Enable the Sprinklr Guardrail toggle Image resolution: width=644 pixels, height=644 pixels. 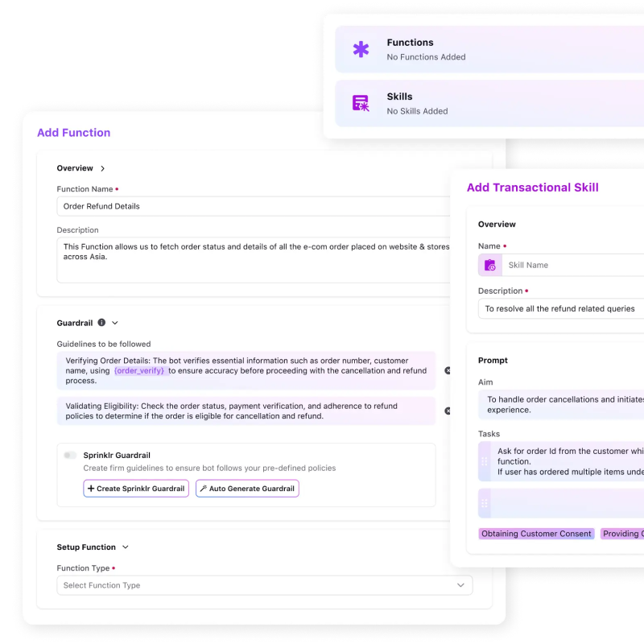71,455
